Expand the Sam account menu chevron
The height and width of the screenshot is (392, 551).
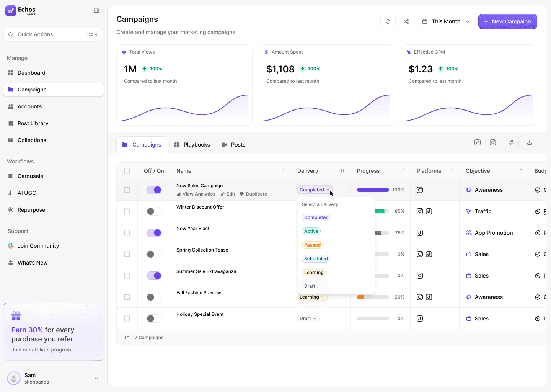click(x=96, y=378)
